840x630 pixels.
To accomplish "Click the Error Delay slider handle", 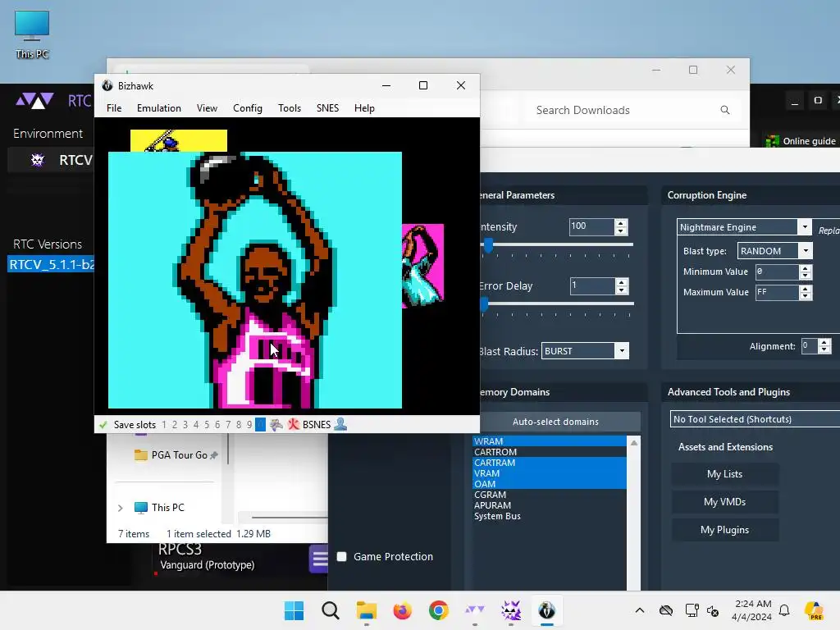I will [484, 304].
